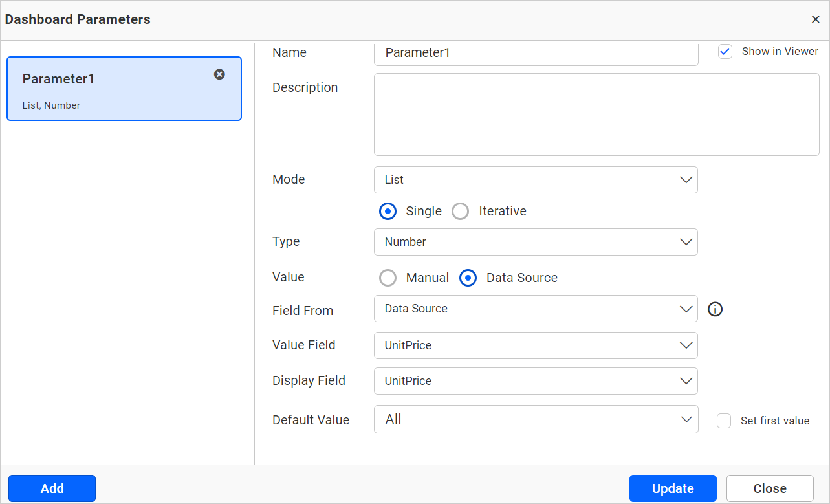Remove Parameter1 using its delete icon
Viewport: 830px width, 504px height.
tap(219, 74)
